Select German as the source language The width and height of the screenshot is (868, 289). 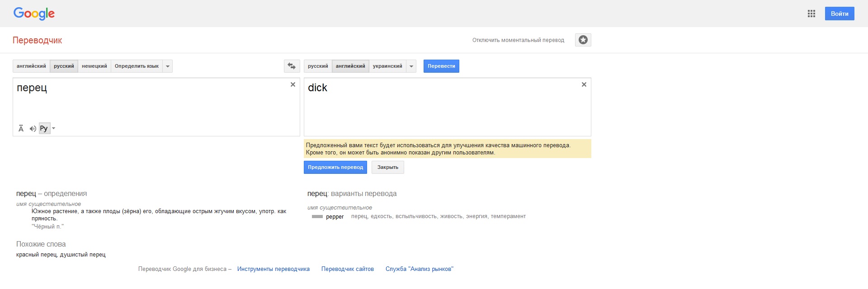(x=94, y=66)
